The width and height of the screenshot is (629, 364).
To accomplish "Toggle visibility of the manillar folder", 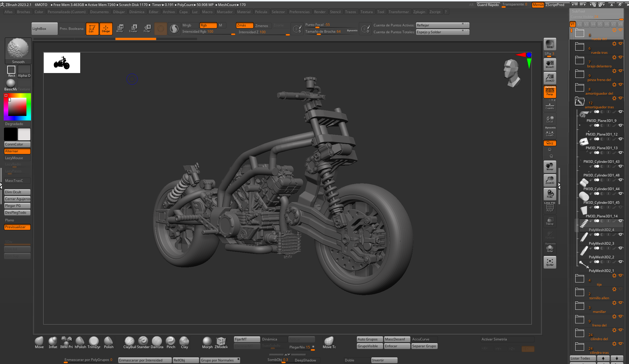I will (x=620, y=303).
